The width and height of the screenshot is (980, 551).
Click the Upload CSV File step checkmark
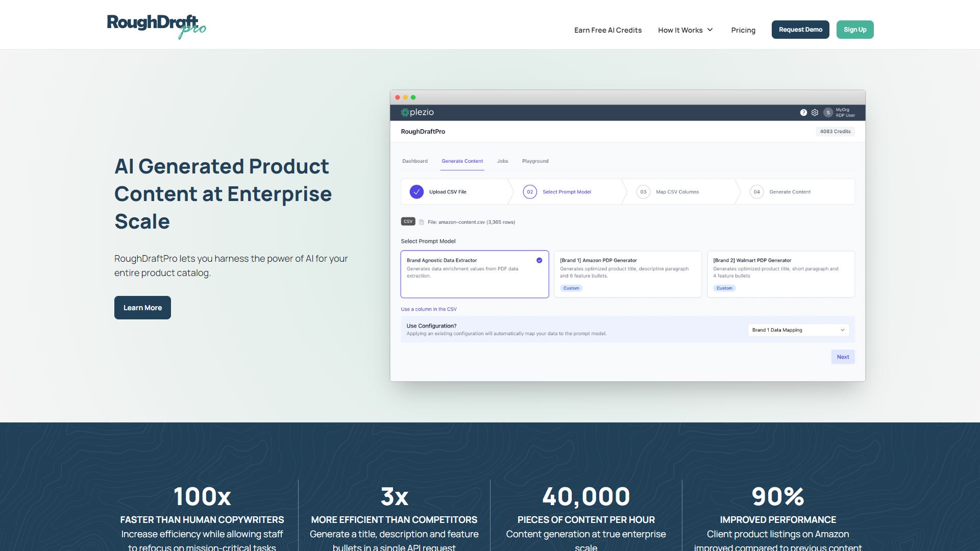point(416,192)
